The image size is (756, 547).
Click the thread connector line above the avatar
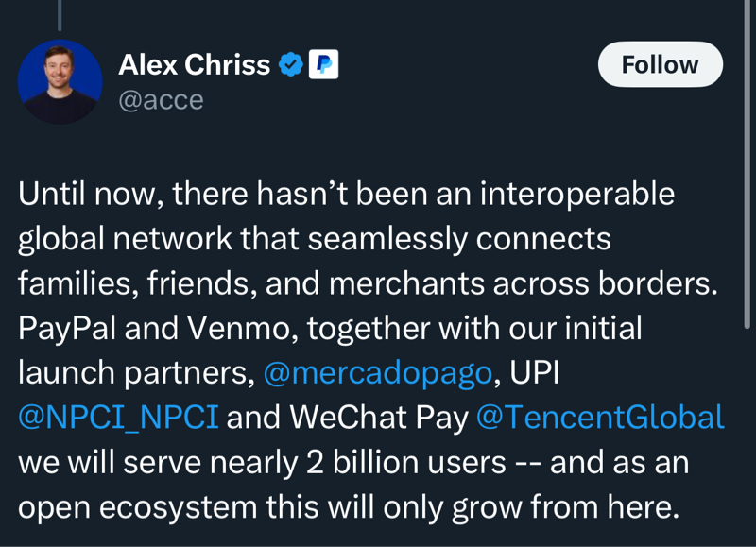(x=60, y=14)
